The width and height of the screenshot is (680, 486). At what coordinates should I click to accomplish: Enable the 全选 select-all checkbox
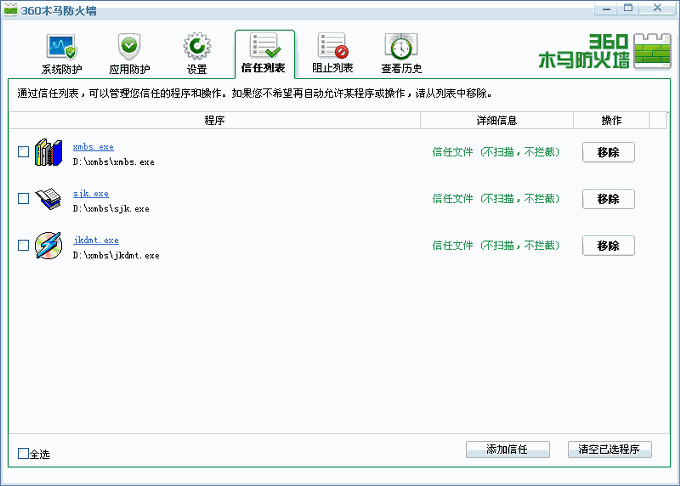pyautogui.click(x=23, y=453)
